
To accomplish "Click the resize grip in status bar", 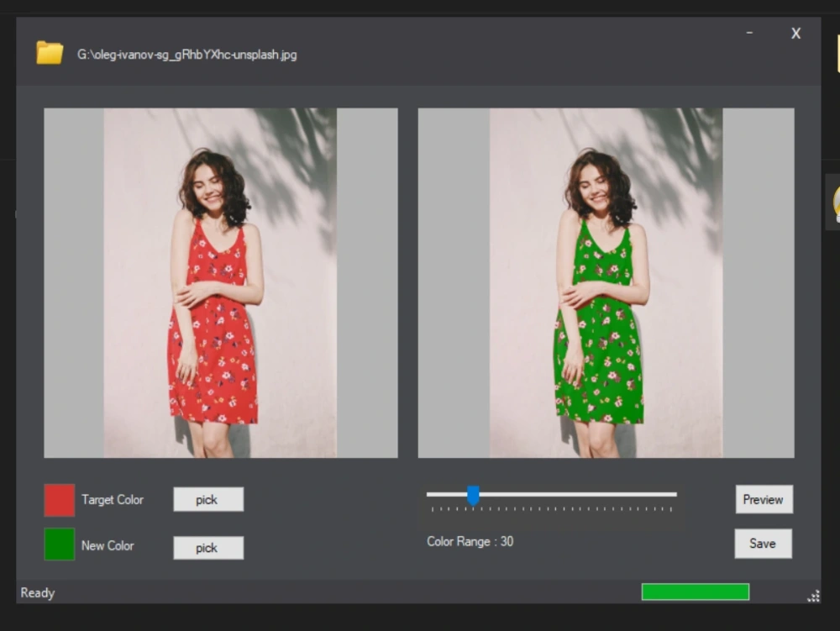I will 814,597.
